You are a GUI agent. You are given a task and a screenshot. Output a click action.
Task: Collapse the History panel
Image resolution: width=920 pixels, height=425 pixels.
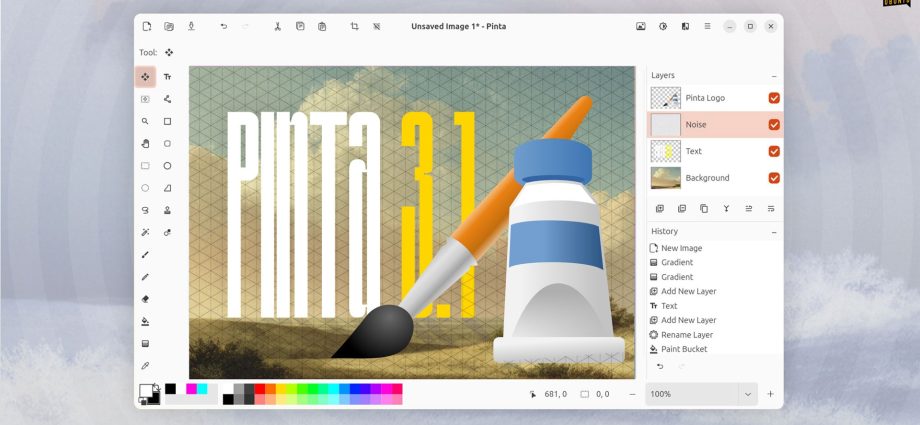[x=774, y=232]
